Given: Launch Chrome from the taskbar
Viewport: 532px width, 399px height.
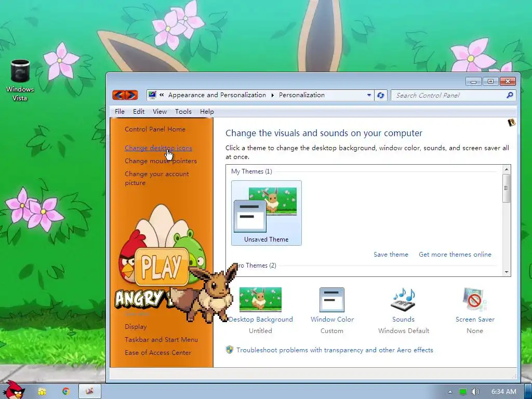Looking at the screenshot, I should pyautogui.click(x=66, y=392).
